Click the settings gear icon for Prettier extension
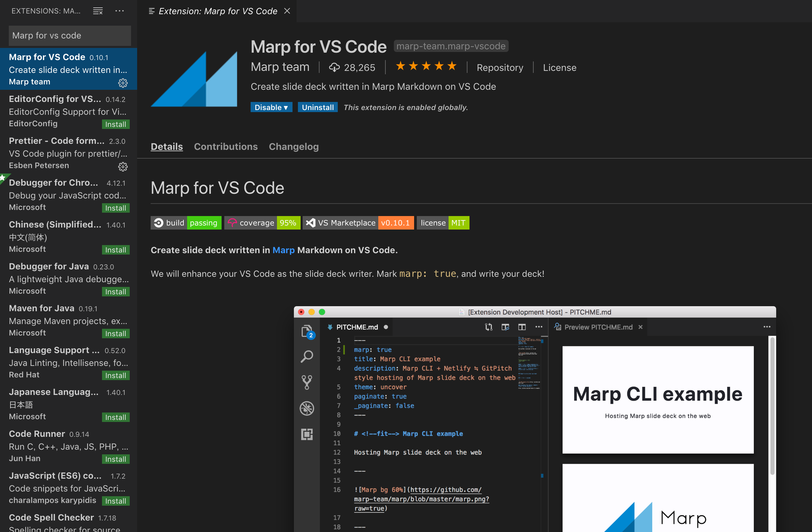This screenshot has width=812, height=532. (x=123, y=165)
